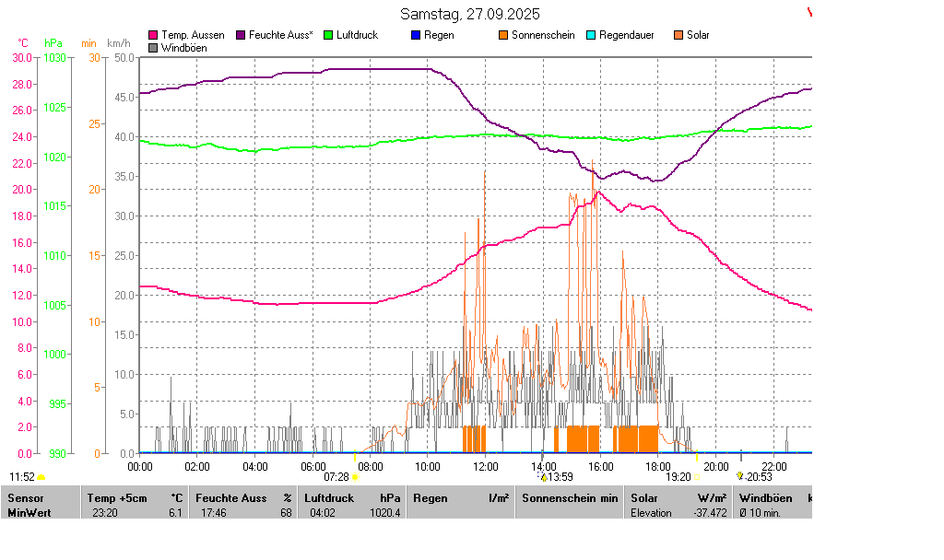The image size is (944, 560).
Task: Select the Temp +5cm column header
Action: pos(135,498)
